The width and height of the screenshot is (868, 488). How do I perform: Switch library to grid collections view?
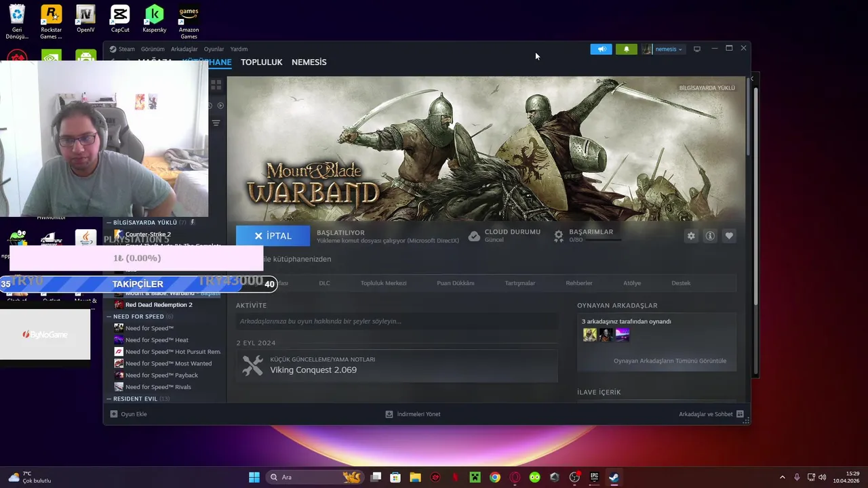(216, 85)
